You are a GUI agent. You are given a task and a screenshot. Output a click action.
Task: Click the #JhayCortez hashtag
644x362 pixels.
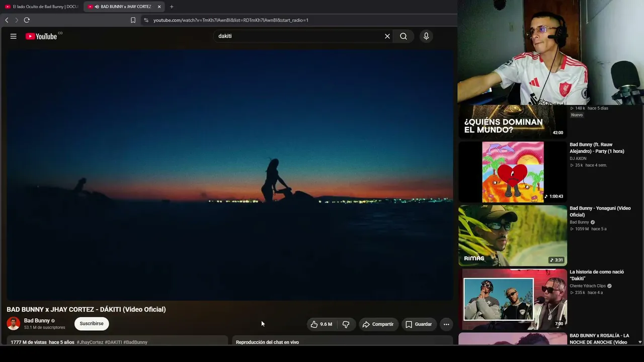(x=90, y=342)
